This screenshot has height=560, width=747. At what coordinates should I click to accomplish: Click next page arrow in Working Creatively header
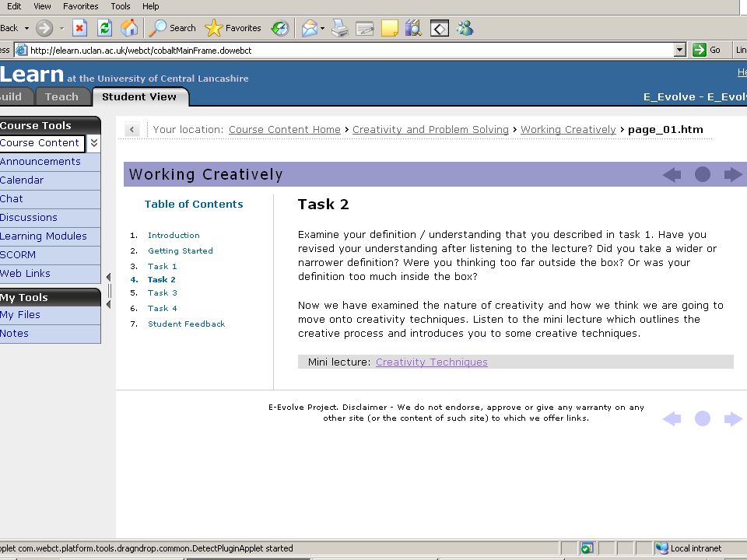coord(733,174)
